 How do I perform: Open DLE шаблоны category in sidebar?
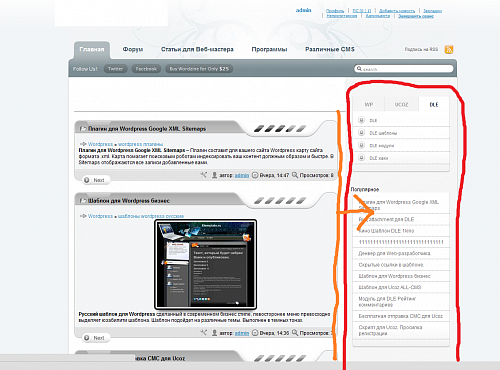(x=383, y=133)
